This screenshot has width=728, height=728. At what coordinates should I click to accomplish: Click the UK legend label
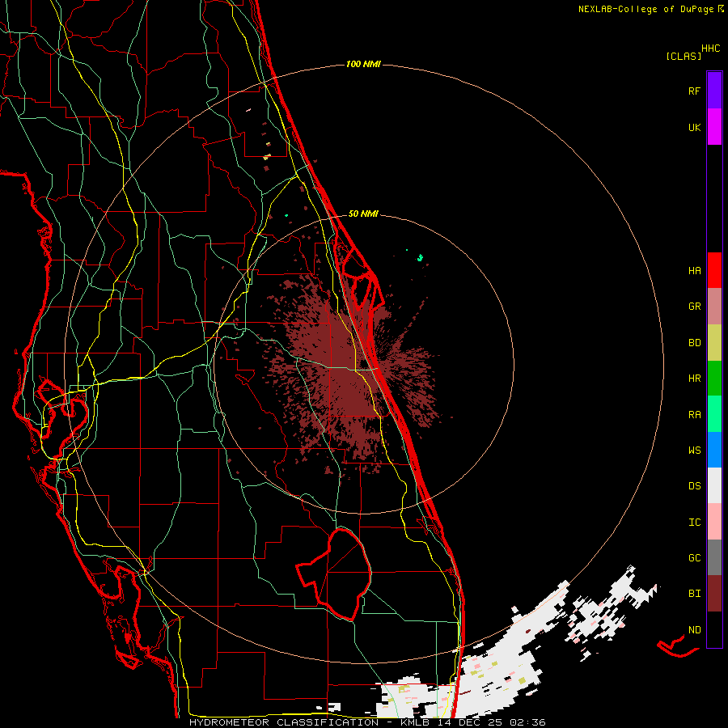pyautogui.click(x=694, y=127)
